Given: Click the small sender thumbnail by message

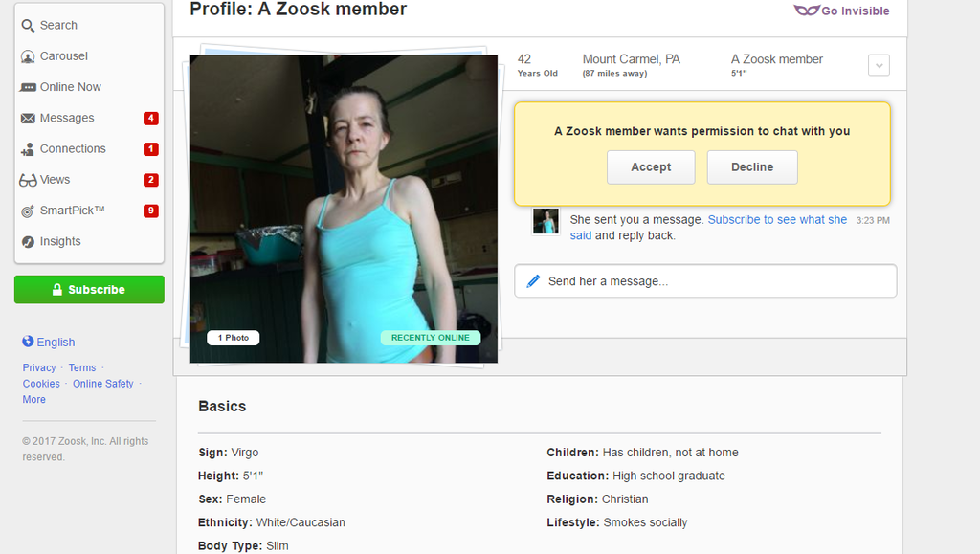Looking at the screenshot, I should coord(546,221).
